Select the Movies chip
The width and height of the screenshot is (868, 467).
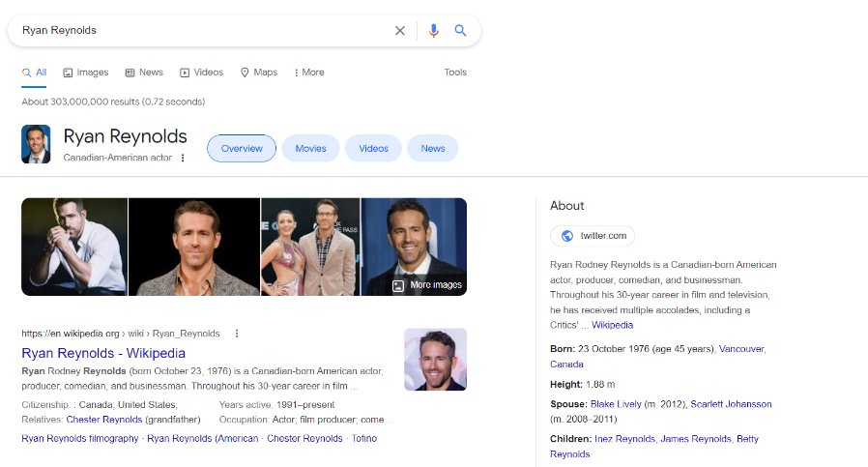[x=310, y=149]
